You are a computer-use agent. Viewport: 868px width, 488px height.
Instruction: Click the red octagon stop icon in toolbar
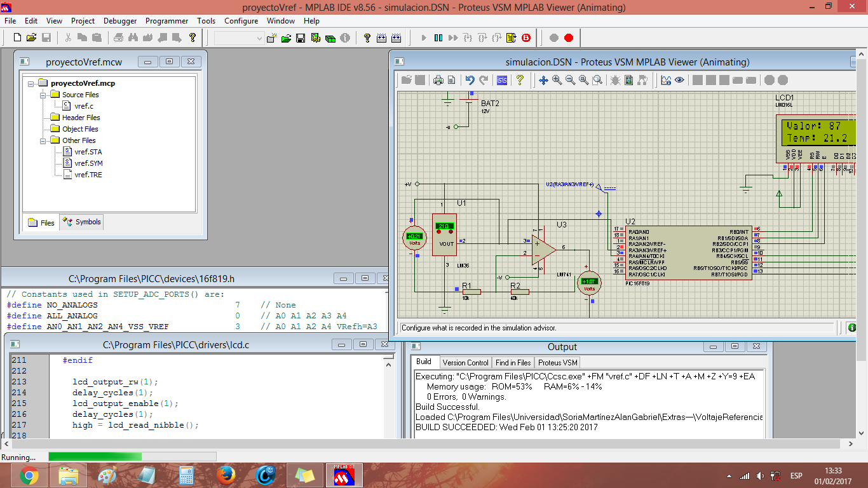pos(569,38)
